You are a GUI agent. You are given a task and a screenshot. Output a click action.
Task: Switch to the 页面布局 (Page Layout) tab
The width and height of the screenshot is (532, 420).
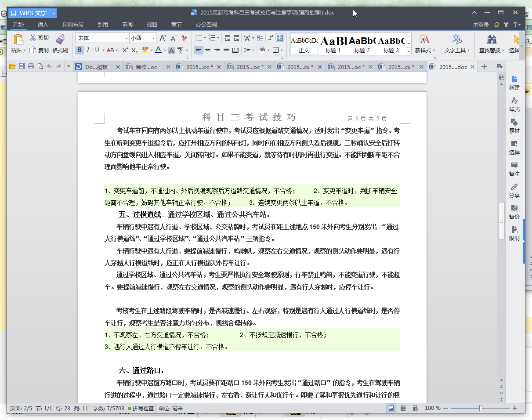pos(73,25)
